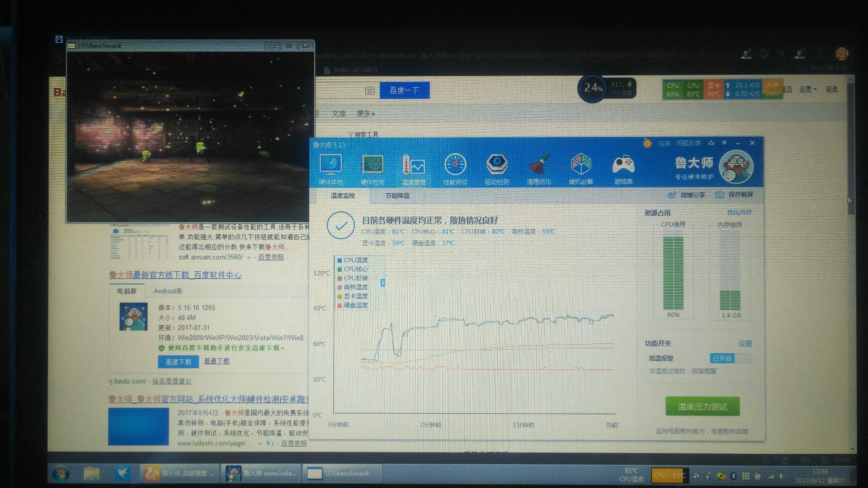Expand Lu Master title bar dropdown menu arrow
Image resolution: width=868 pixels, height=488 pixels.
(x=724, y=143)
